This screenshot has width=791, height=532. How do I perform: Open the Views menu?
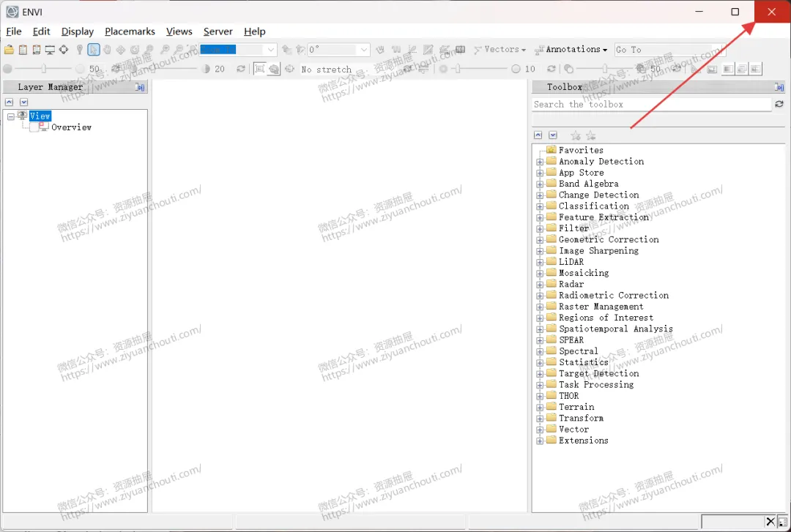point(179,31)
